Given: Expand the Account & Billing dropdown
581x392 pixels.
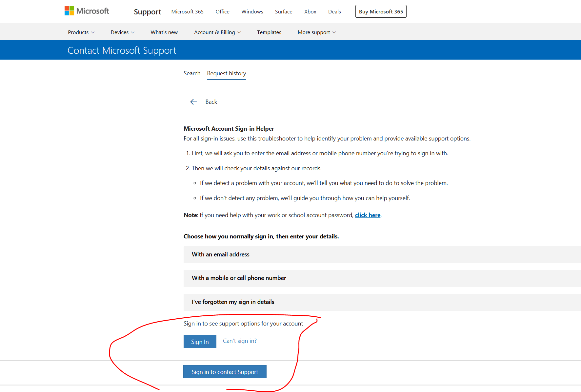Looking at the screenshot, I should coord(218,32).
